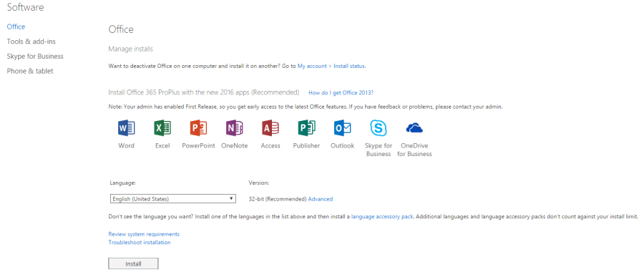
Task: Open Tools & add-ins section
Action: [31, 42]
